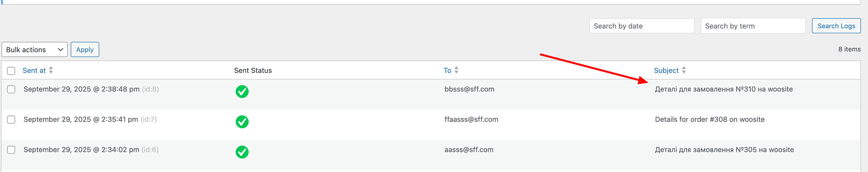Focus the Search by term field

pyautogui.click(x=753, y=26)
